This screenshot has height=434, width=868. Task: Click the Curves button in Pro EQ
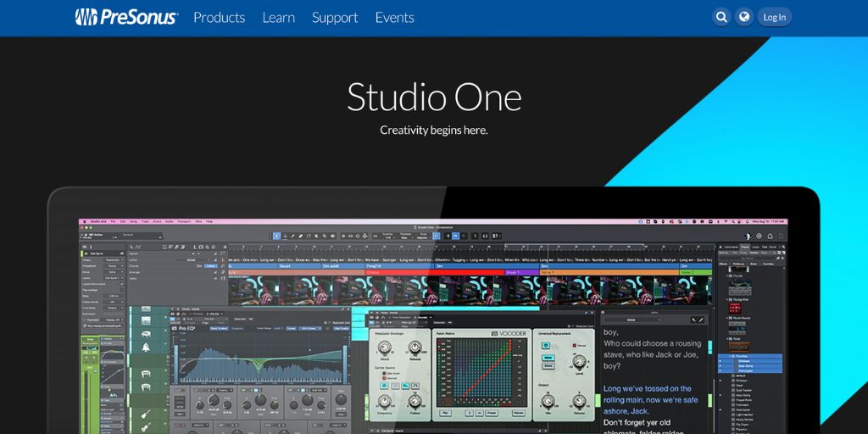[x=292, y=329]
